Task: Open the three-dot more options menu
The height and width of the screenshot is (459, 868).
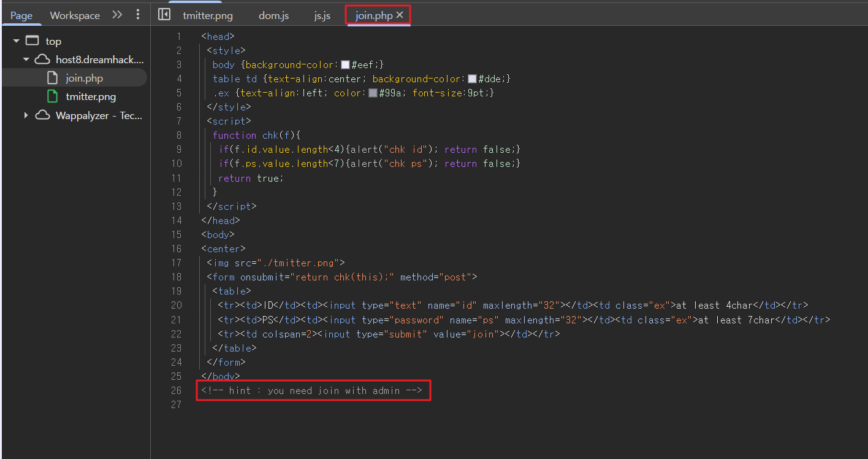Action: 138,15
